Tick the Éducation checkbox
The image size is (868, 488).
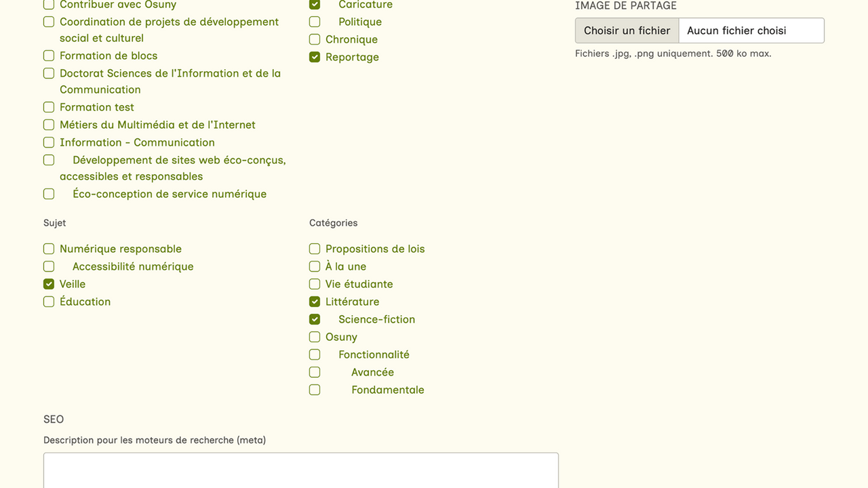point(49,302)
